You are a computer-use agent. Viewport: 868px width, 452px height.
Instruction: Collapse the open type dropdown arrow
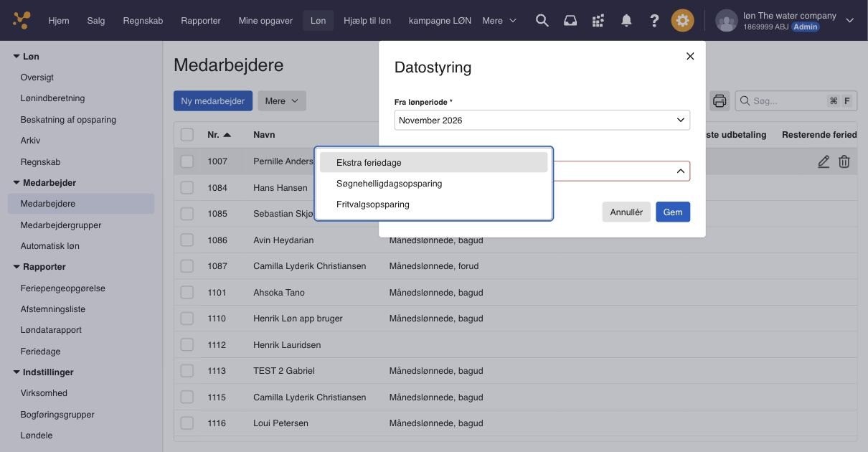680,171
